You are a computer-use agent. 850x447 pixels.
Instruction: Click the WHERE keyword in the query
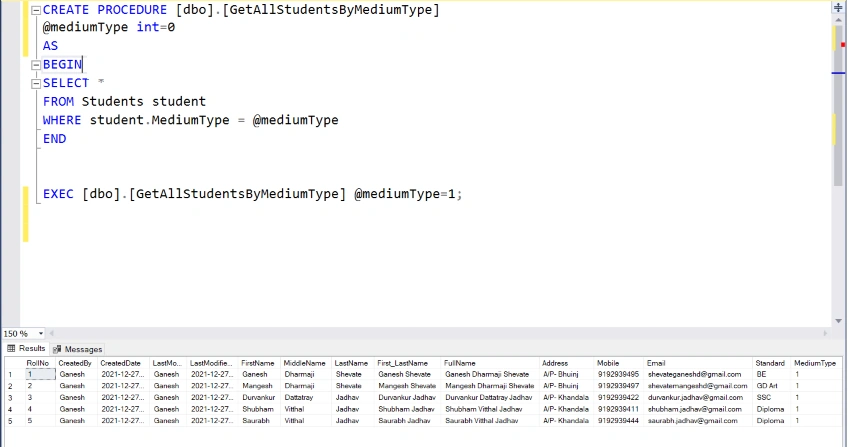[62, 120]
